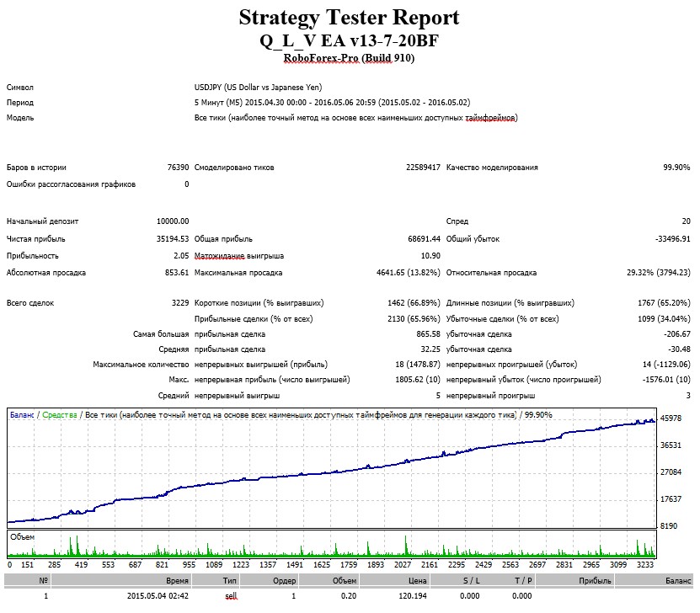700x613 pixels.
Task: Click the Объем volume histogram
Action: point(332,544)
